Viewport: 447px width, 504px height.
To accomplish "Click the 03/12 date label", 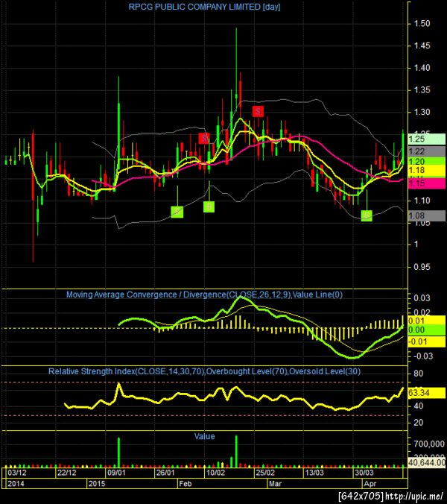I will point(17,473).
